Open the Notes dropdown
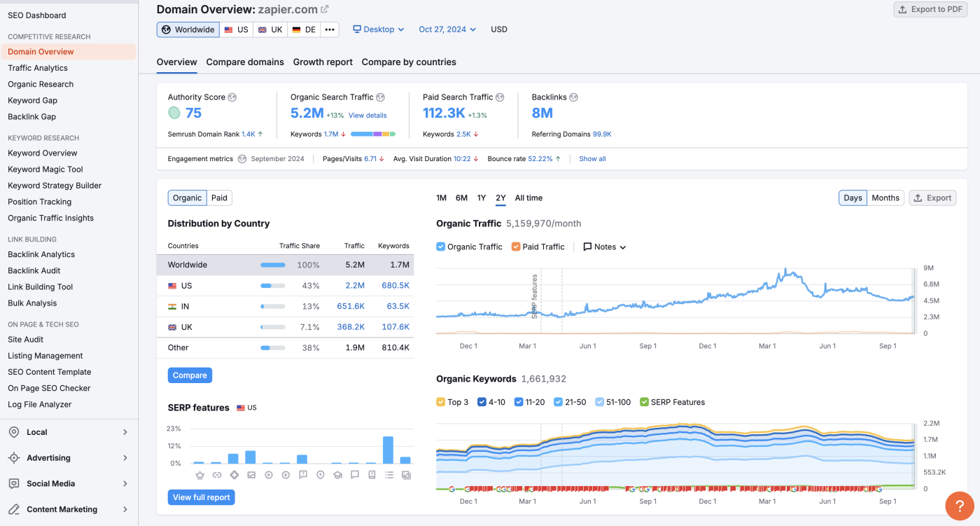Viewport: 980px width, 526px height. point(605,247)
